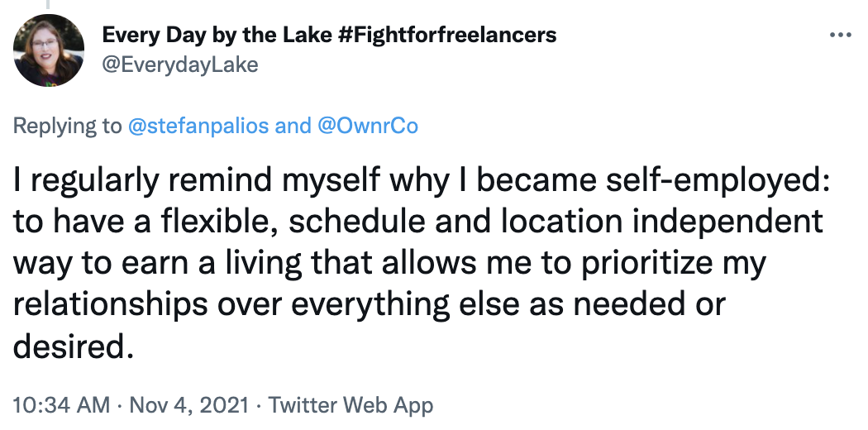This screenshot has height=430, width=868.
Task: Click #Fightforfreelancers in the display name
Action: 446,35
